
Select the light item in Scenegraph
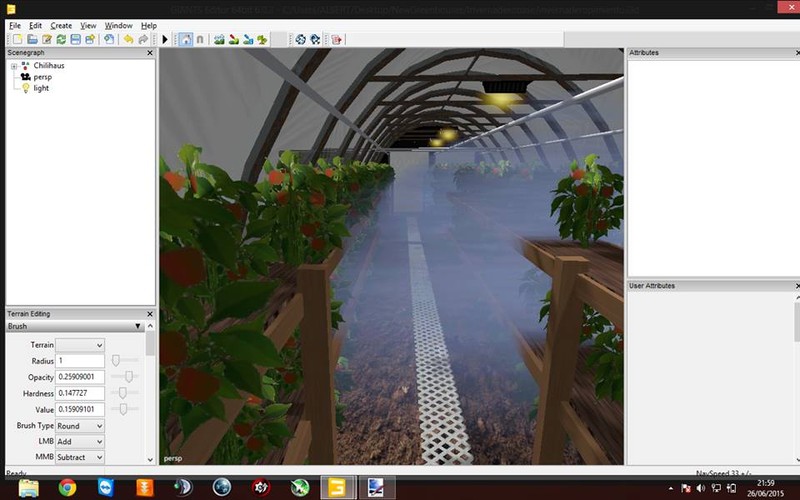[x=41, y=88]
